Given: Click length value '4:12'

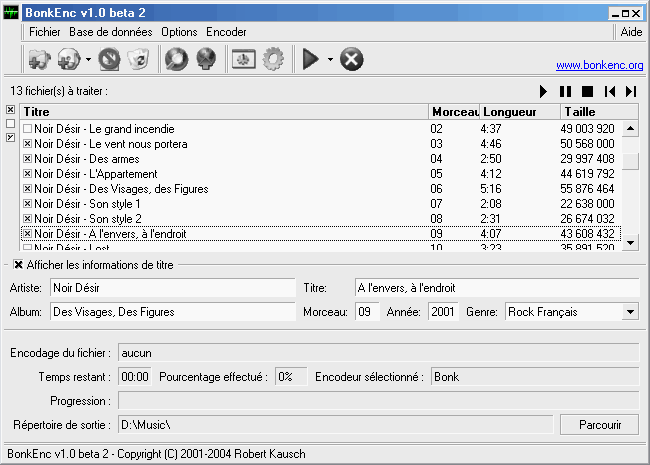Looking at the screenshot, I should coord(491,174).
